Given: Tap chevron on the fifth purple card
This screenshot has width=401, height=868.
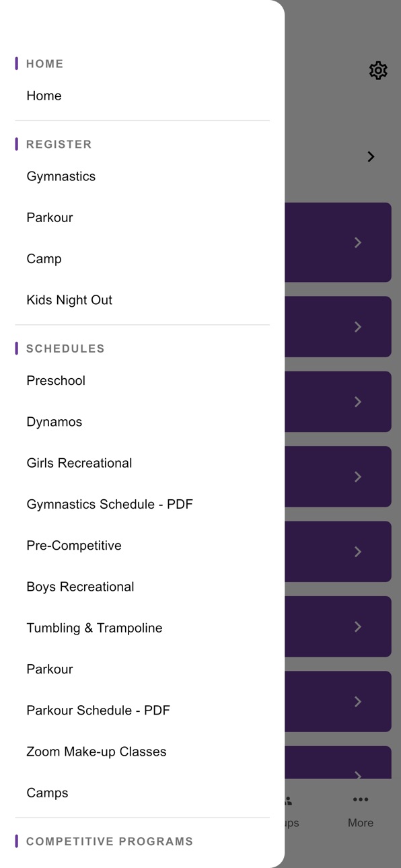Looking at the screenshot, I should pyautogui.click(x=358, y=552).
